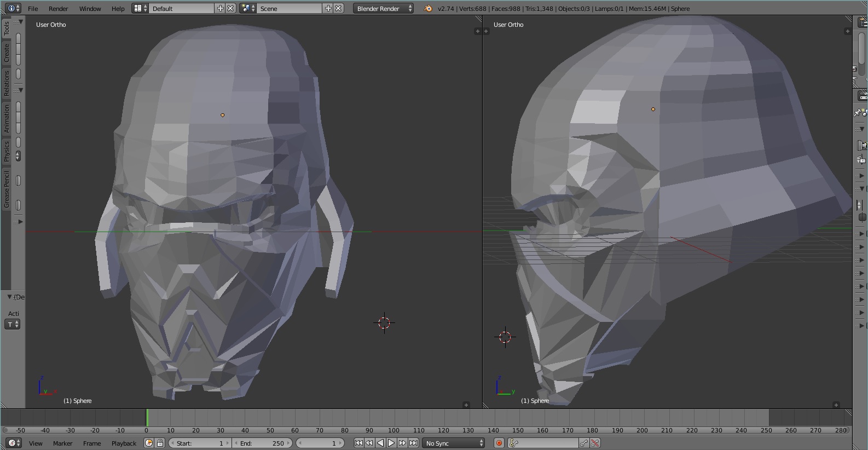Insert keyframes with the key icon
The width and height of the screenshot is (868, 450).
[584, 443]
